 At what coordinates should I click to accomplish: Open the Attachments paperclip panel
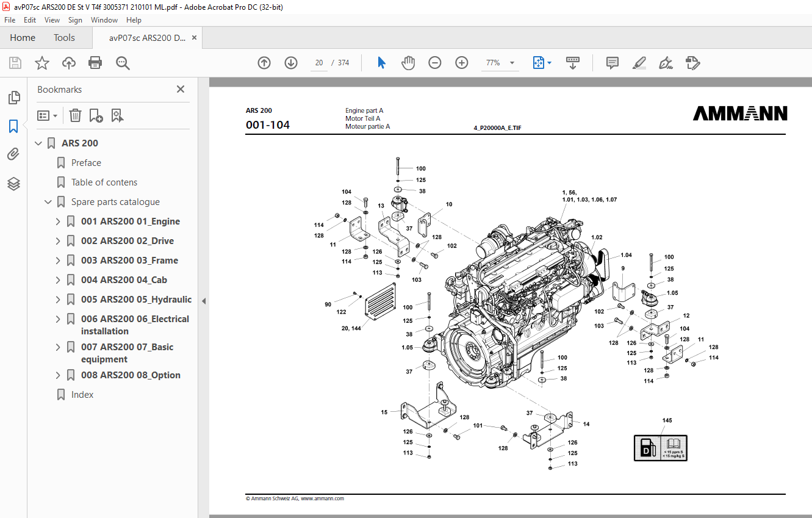tap(13, 154)
